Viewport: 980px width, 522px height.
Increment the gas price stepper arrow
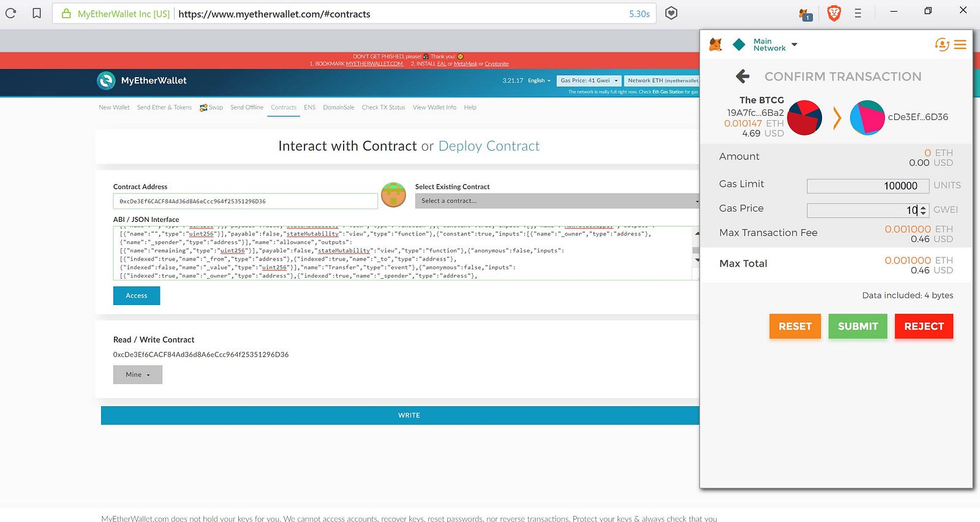[924, 208]
